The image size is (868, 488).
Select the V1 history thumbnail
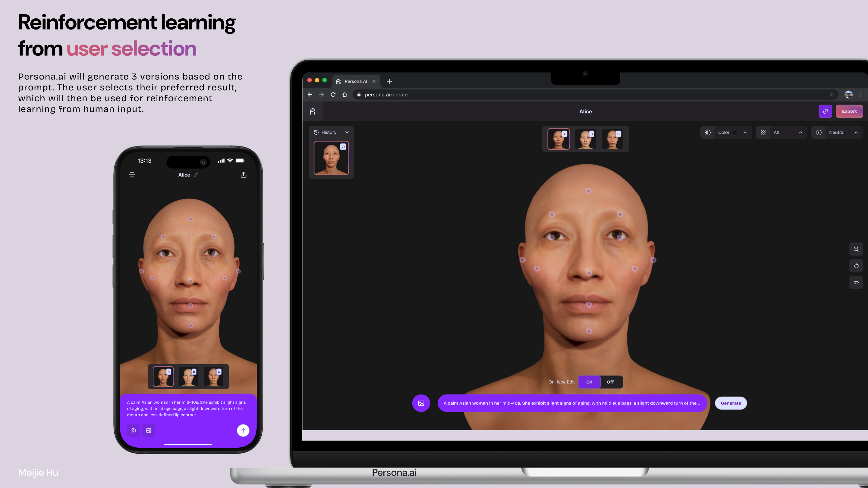tap(331, 158)
